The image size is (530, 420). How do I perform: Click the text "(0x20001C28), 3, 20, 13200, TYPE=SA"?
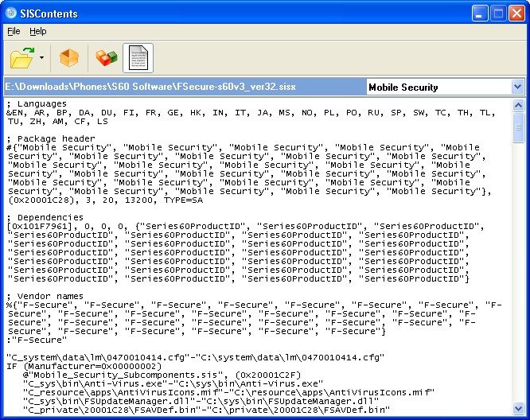click(x=106, y=200)
